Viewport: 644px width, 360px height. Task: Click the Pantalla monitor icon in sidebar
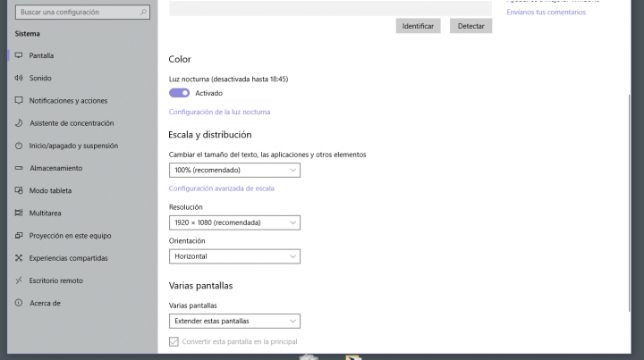tap(19, 55)
